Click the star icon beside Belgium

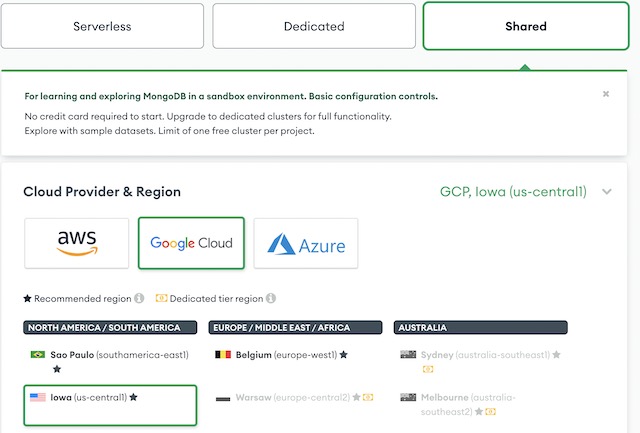(344, 355)
